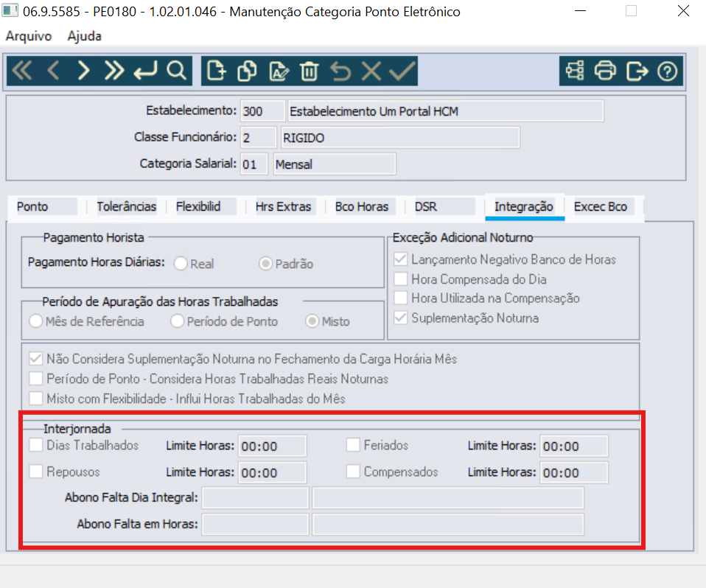This screenshot has height=588, width=706.
Task: Undo changes with the curved arrow icon
Action: point(340,71)
